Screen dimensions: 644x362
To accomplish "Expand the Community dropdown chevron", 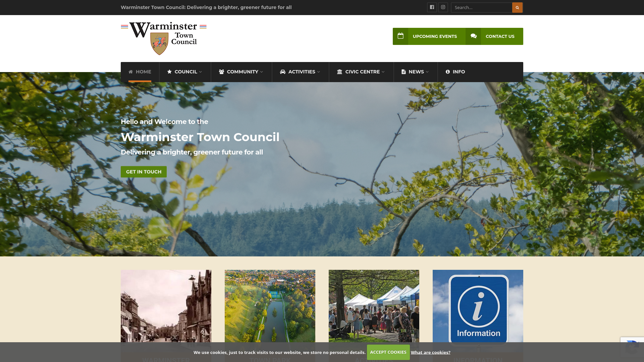I will 262,72.
